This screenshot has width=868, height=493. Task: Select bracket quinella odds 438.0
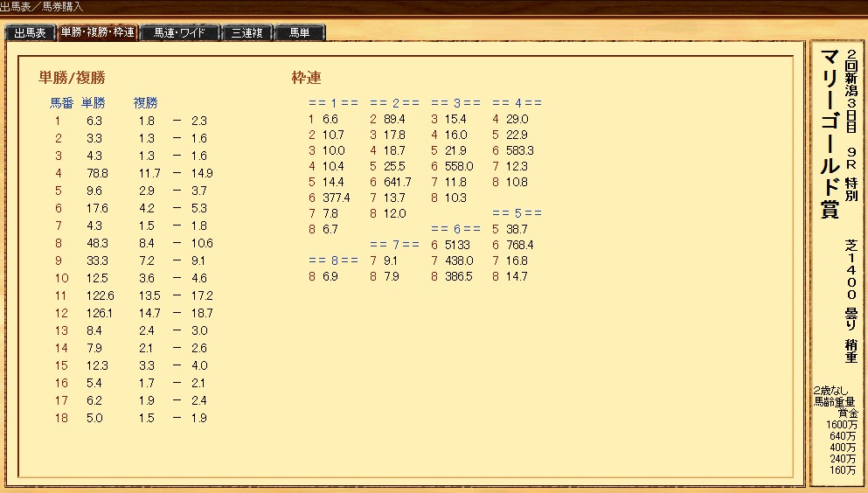[459, 260]
